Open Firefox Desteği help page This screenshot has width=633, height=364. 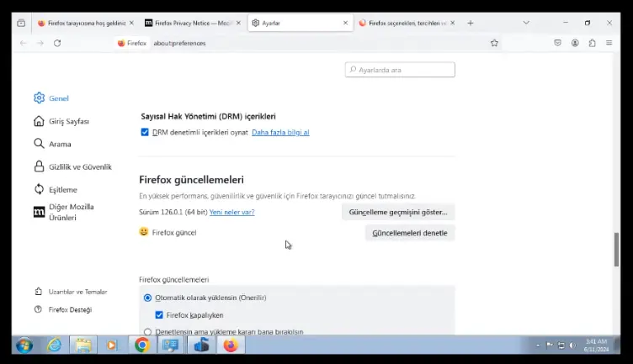tap(63, 309)
